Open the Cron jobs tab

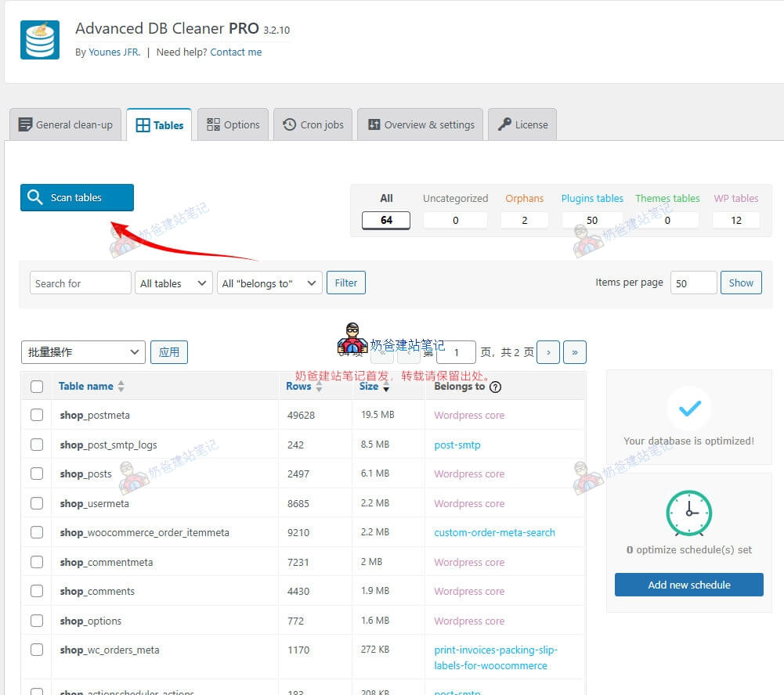(313, 124)
